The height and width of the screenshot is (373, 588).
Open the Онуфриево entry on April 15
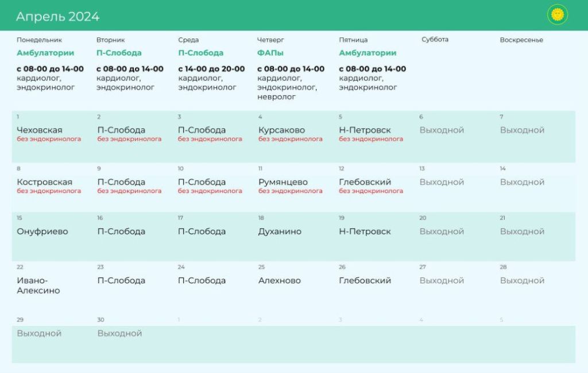[x=42, y=232]
